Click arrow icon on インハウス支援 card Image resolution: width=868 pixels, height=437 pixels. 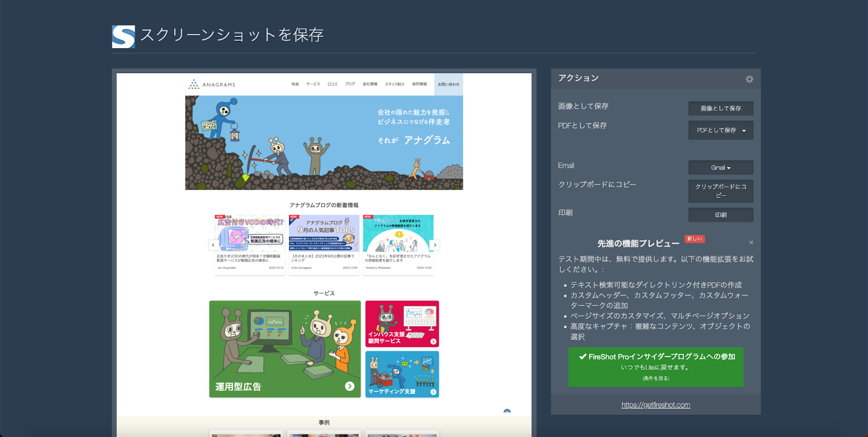(433, 342)
